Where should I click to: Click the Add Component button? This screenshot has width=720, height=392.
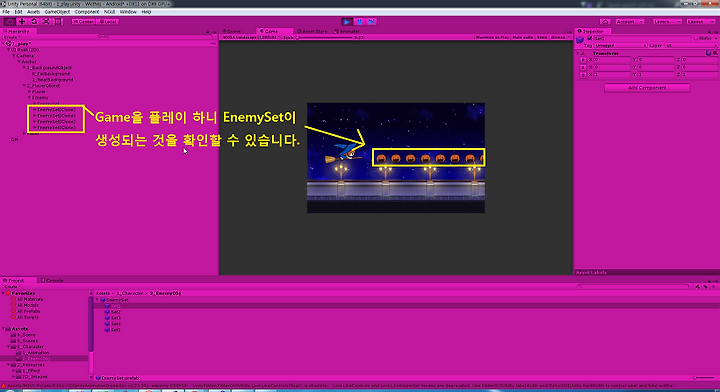click(x=647, y=88)
